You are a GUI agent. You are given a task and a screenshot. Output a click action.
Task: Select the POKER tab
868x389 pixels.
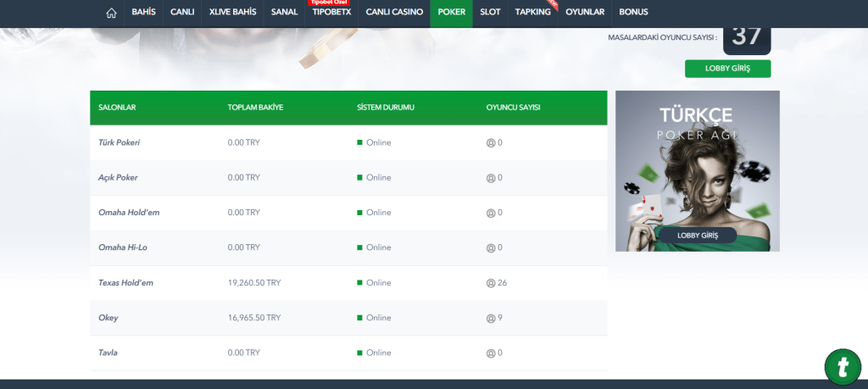click(451, 13)
